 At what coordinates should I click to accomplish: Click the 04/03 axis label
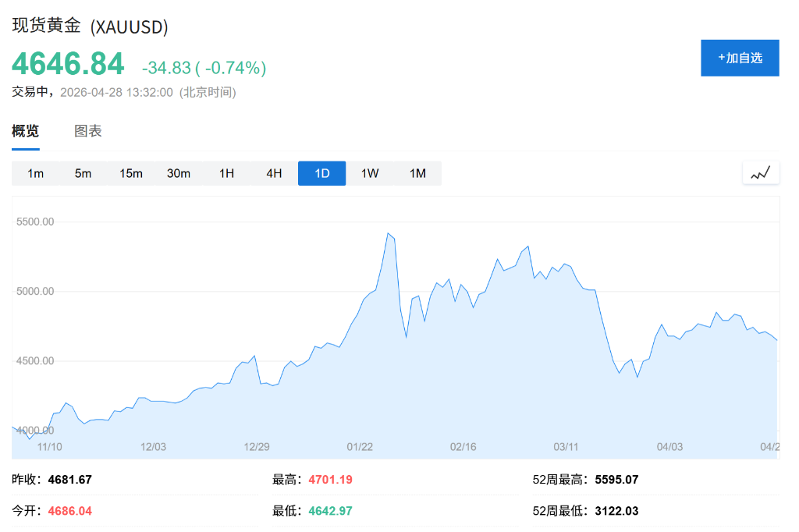coord(671,446)
